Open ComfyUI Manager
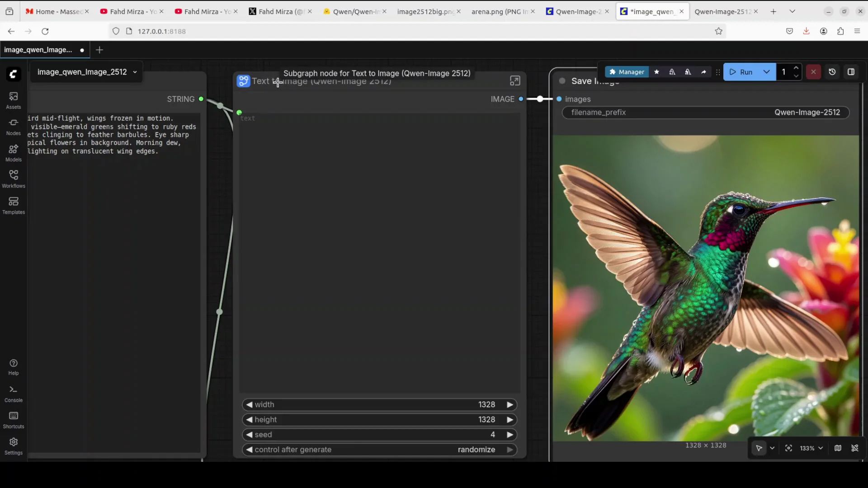 (x=627, y=72)
